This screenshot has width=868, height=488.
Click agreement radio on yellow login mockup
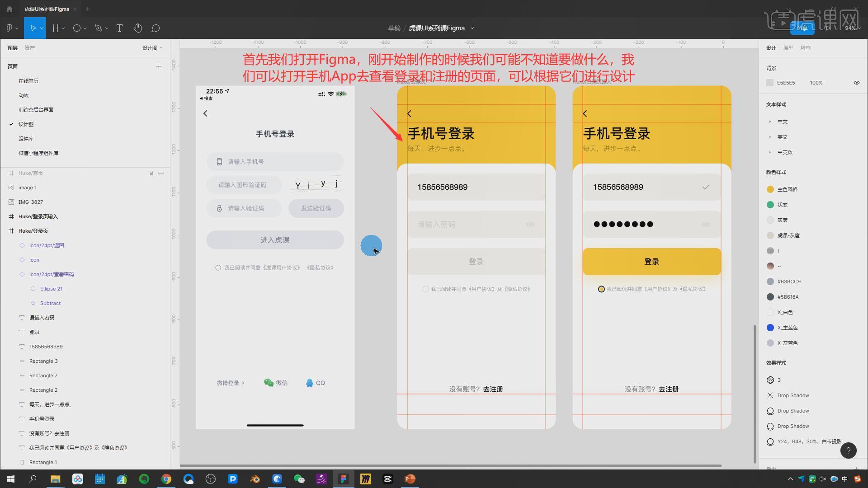tap(601, 289)
